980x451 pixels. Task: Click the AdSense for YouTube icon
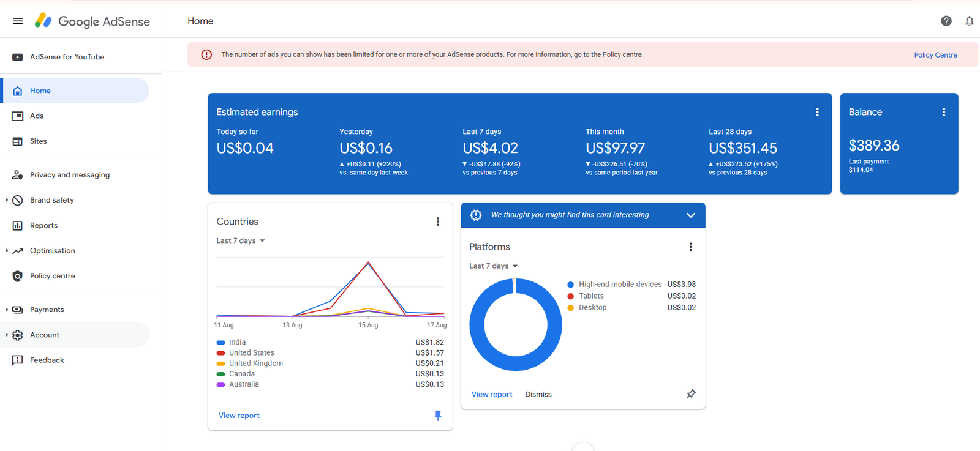18,57
